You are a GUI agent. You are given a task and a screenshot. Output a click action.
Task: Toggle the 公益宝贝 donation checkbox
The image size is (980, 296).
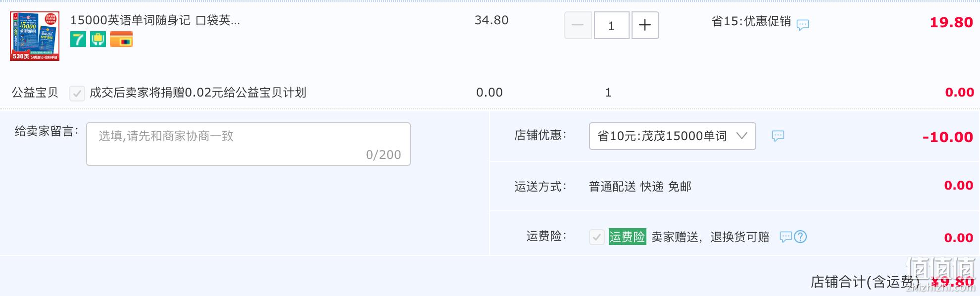(x=77, y=93)
